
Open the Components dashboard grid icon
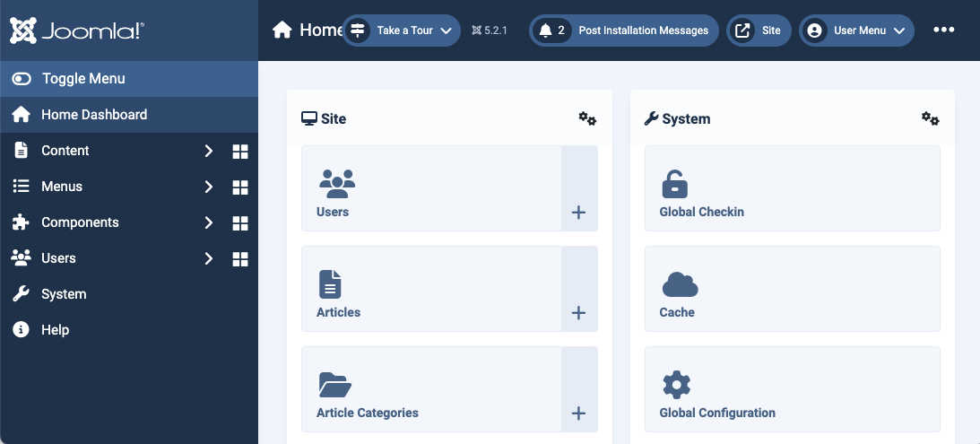tap(240, 223)
